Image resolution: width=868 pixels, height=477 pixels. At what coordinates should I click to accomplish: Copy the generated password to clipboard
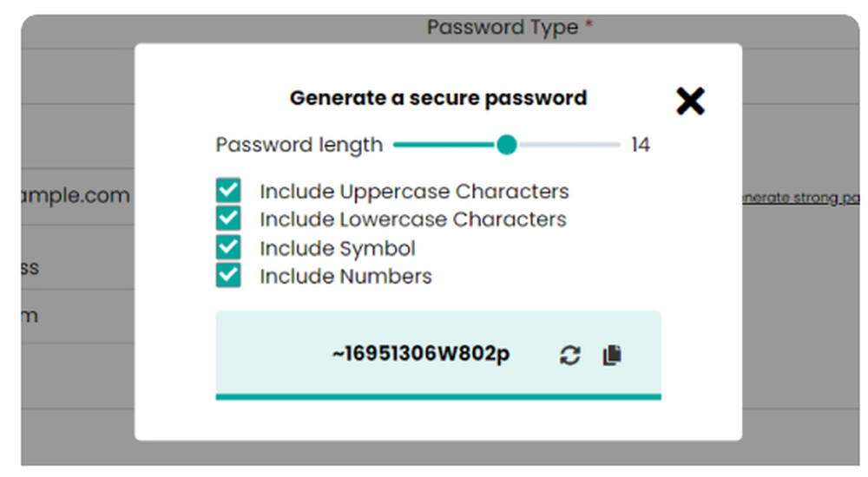point(612,355)
